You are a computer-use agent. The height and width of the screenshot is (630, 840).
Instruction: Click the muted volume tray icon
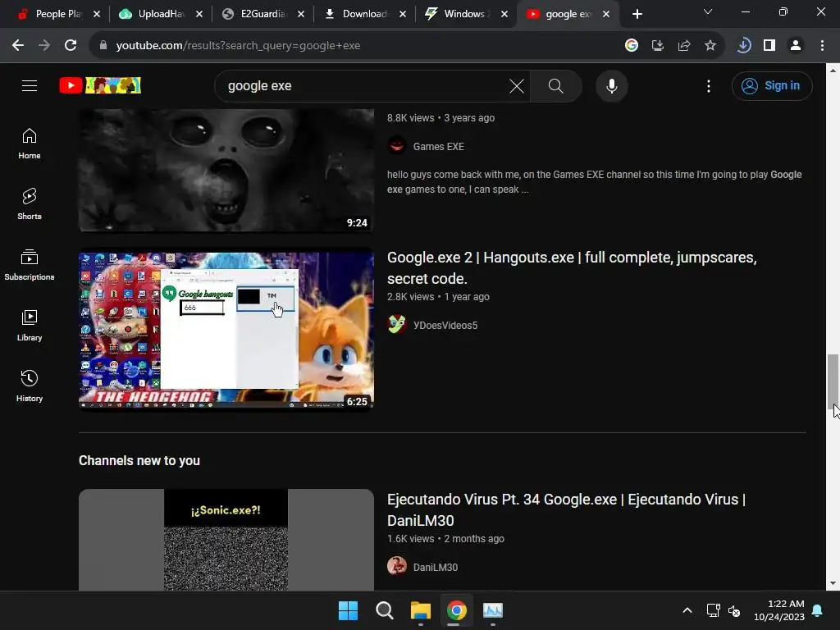click(x=734, y=610)
